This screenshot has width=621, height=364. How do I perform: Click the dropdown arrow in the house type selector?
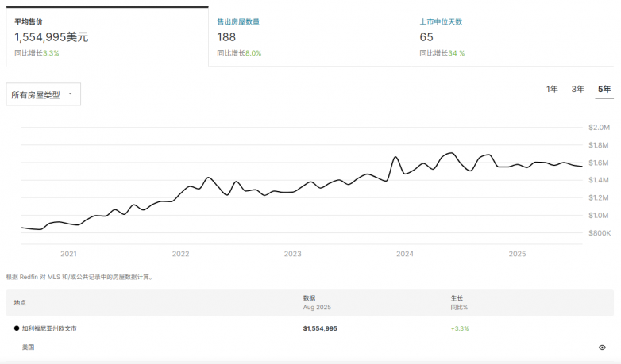(x=70, y=94)
